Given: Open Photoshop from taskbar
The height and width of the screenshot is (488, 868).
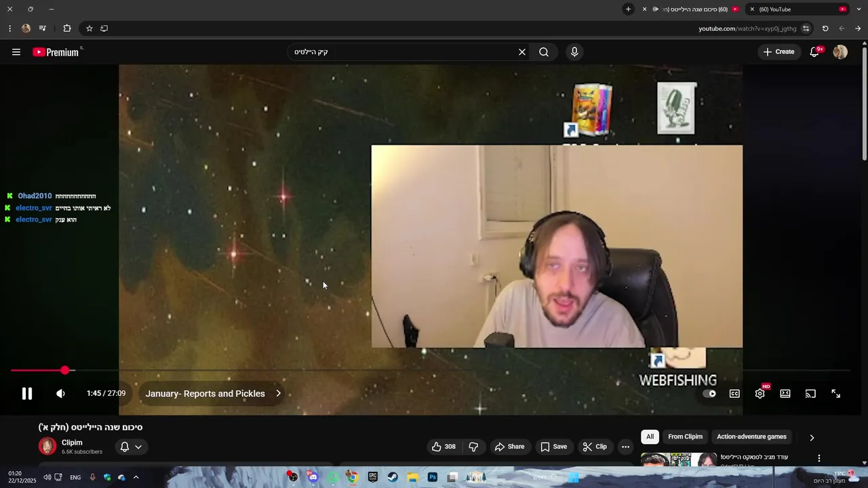Looking at the screenshot, I should click(433, 477).
